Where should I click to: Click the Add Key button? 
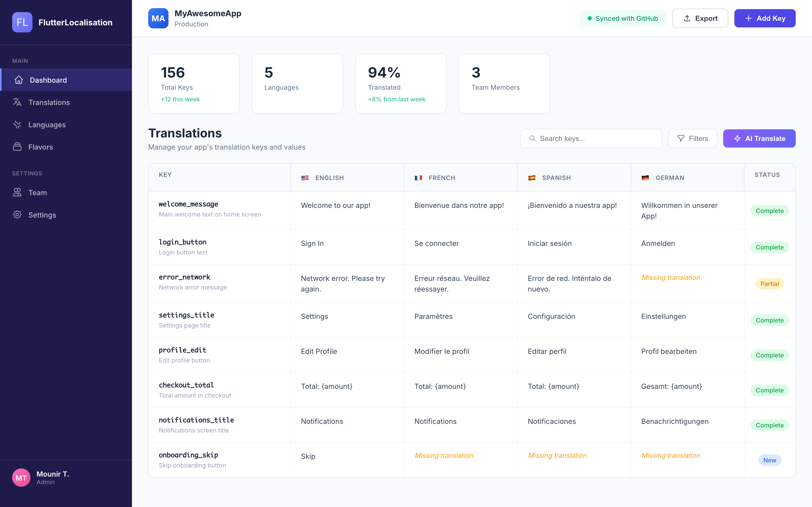[x=765, y=18]
